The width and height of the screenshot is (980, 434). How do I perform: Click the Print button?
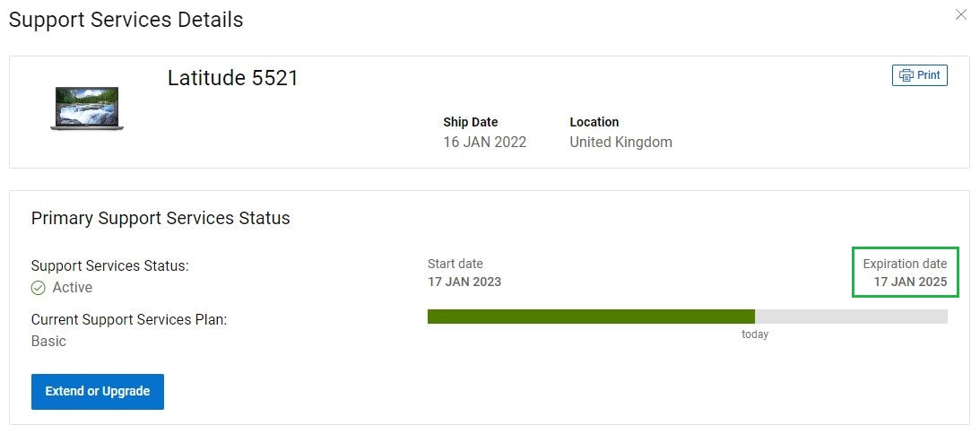click(x=919, y=75)
